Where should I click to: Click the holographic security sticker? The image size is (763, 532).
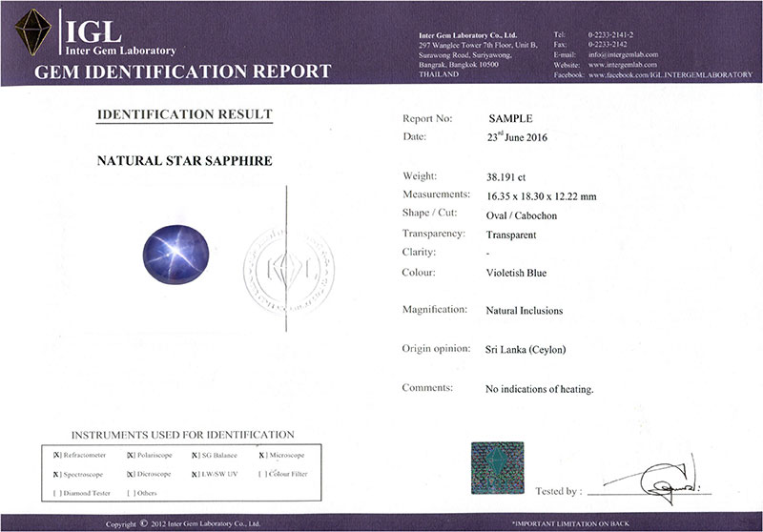click(497, 468)
